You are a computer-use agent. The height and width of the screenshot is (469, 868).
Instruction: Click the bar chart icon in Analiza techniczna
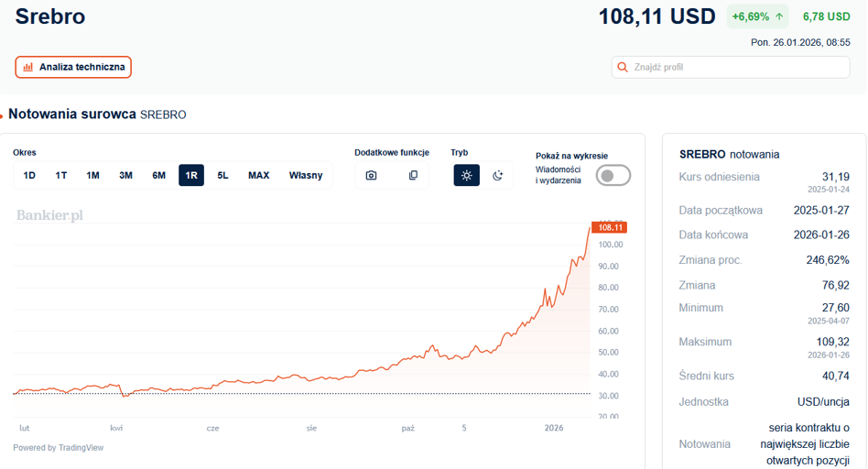click(x=27, y=67)
